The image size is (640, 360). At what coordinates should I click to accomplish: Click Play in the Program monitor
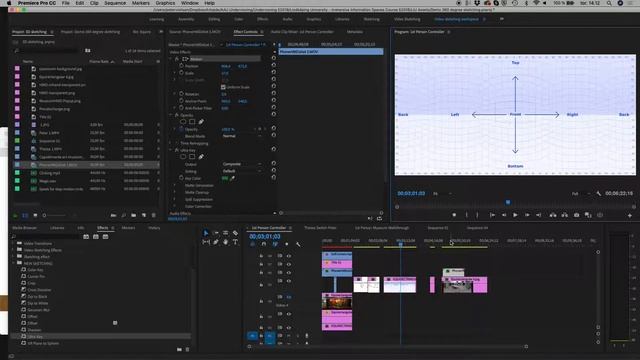(515, 215)
